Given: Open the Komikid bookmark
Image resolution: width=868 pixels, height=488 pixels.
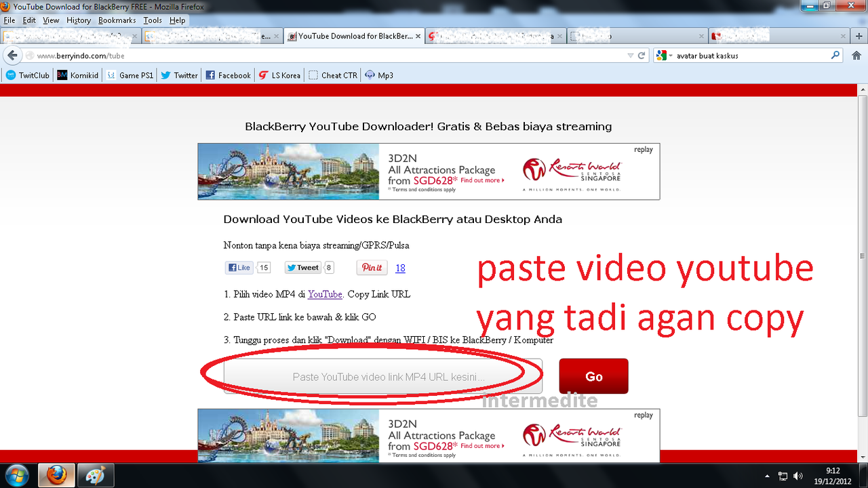Looking at the screenshot, I should coord(77,75).
